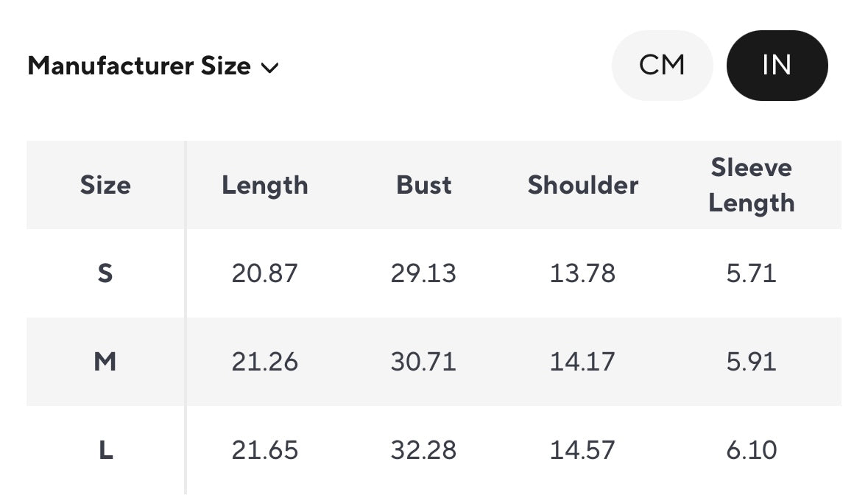Open the Manufacturer Size dropdown label
The image size is (868, 498).
click(139, 66)
